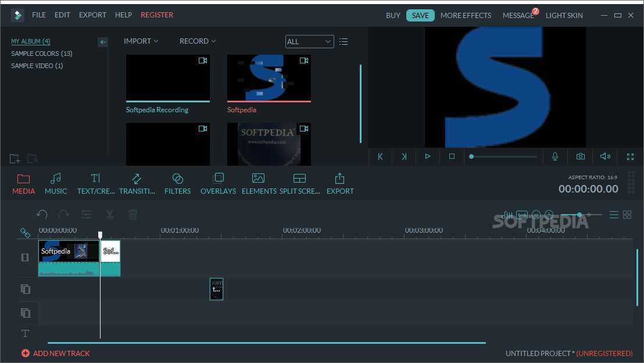
Task: Split clip with scissors icon
Action: point(109,214)
